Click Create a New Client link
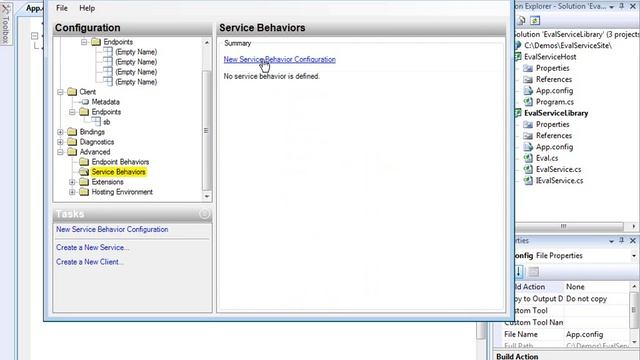 [89, 262]
